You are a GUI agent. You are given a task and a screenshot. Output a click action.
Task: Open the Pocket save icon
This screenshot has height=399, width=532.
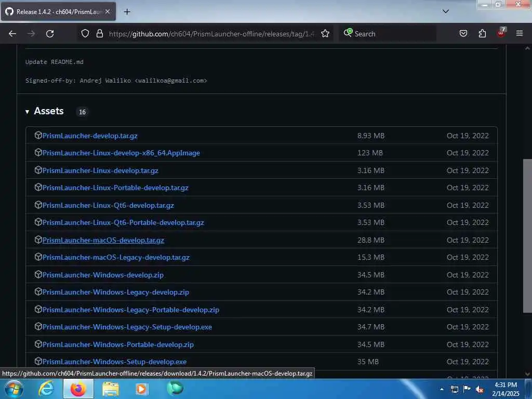[463, 33]
